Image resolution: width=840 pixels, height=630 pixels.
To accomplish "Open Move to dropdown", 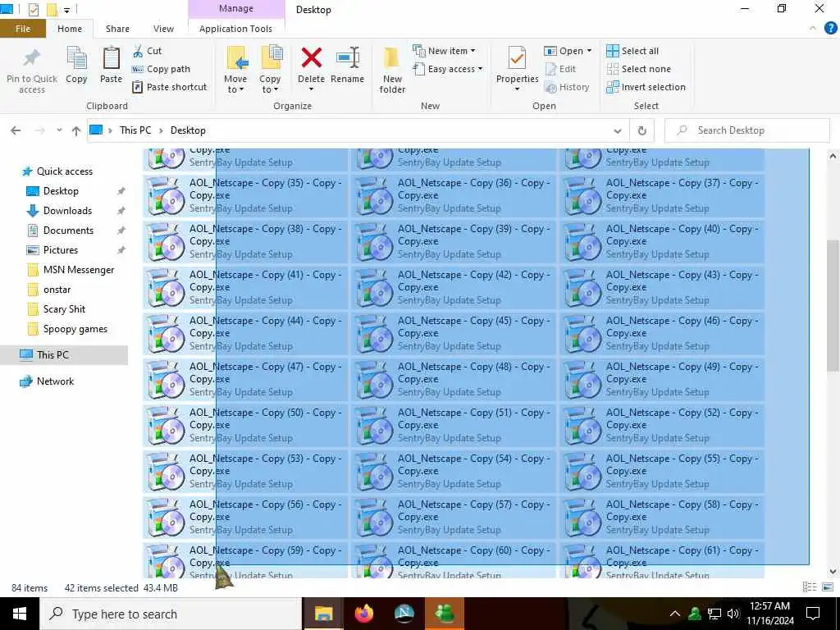I will (235, 70).
